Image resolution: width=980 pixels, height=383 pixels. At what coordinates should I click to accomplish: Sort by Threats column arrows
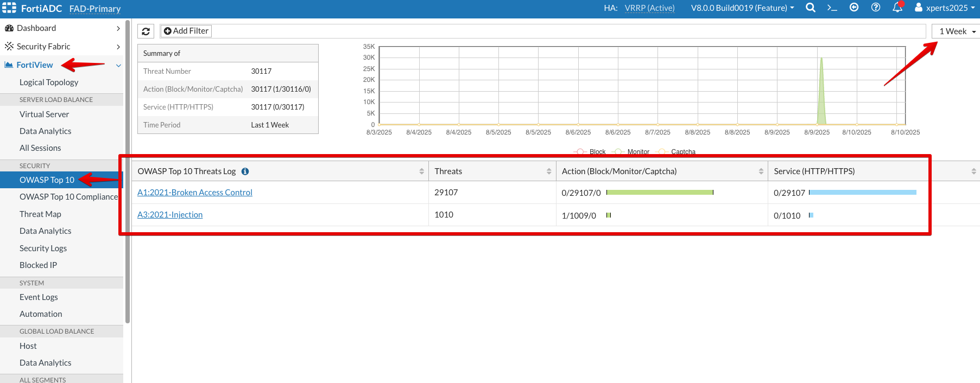[549, 171]
